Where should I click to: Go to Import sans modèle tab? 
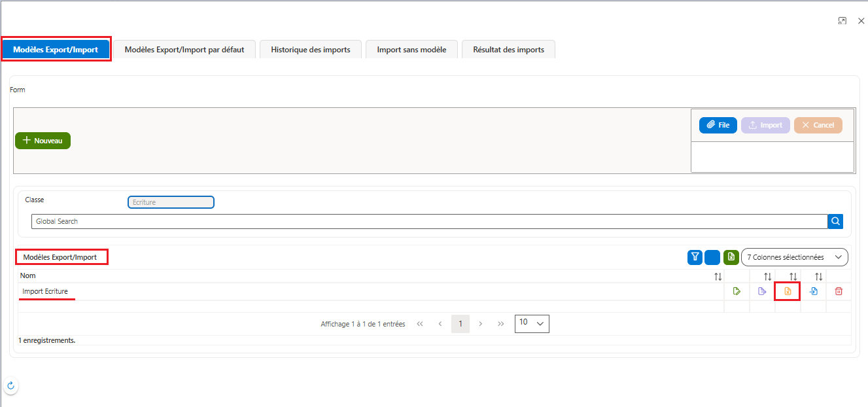(411, 50)
